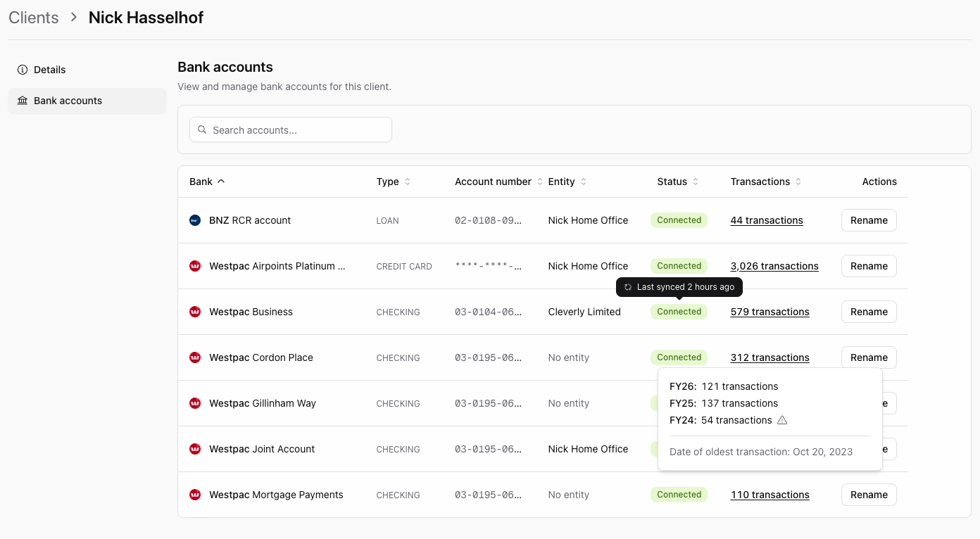
Task: Click Westpac logo beside Westpac Business
Action: [x=195, y=312]
